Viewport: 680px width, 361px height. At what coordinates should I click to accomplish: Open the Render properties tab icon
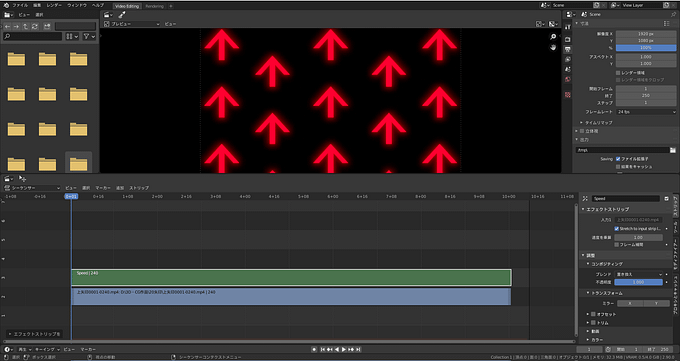click(568, 39)
